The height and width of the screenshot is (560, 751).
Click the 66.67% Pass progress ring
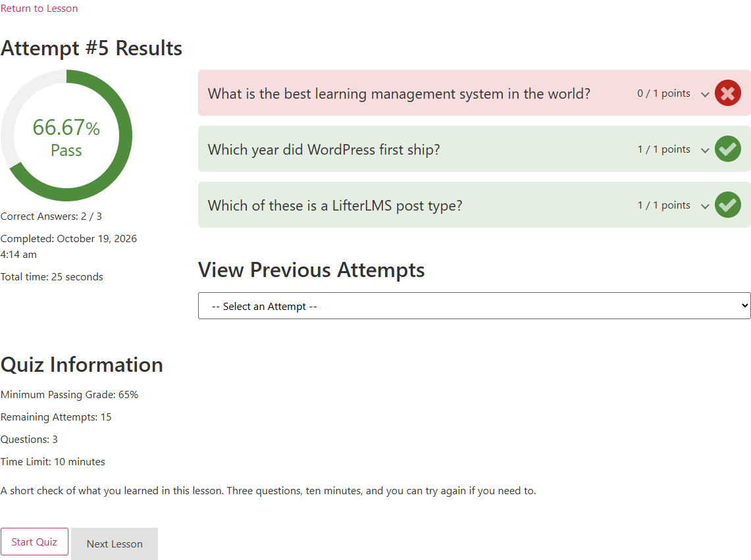[66, 136]
